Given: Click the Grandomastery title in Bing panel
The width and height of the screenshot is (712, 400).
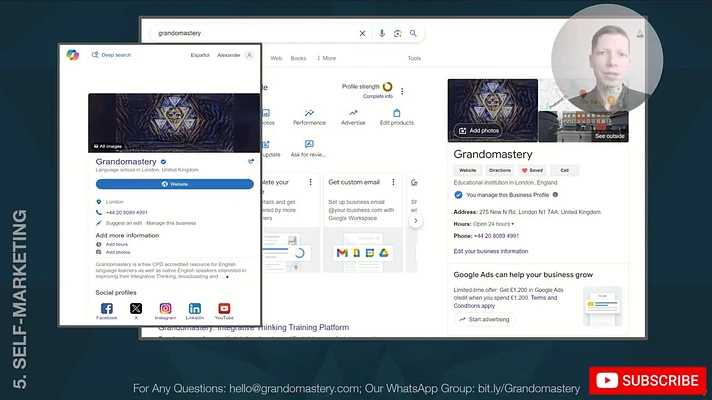Looking at the screenshot, I should click(x=126, y=162).
